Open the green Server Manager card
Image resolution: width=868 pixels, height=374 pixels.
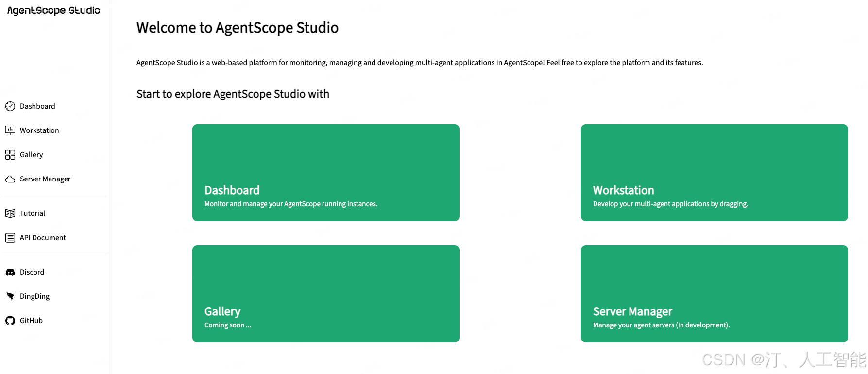coord(715,294)
